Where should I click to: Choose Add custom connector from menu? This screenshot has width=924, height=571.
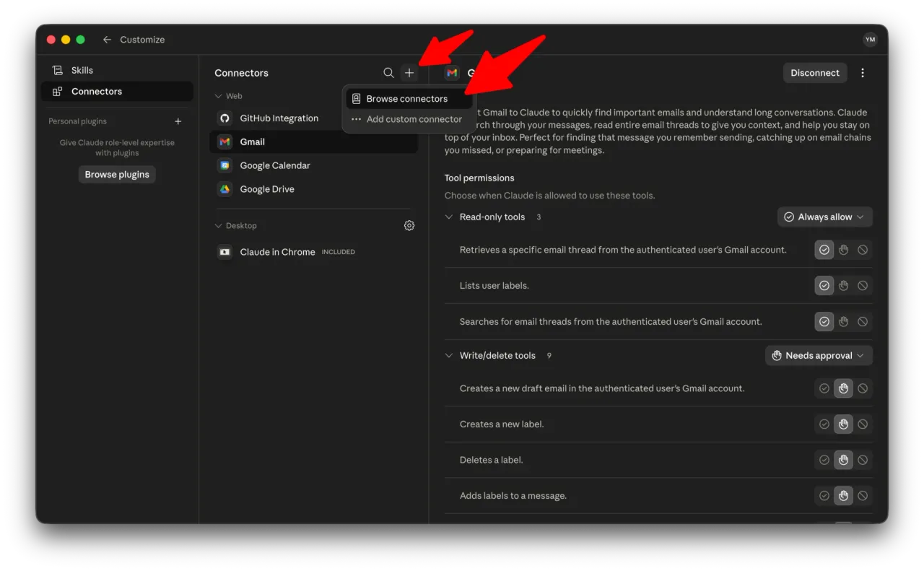(x=408, y=119)
